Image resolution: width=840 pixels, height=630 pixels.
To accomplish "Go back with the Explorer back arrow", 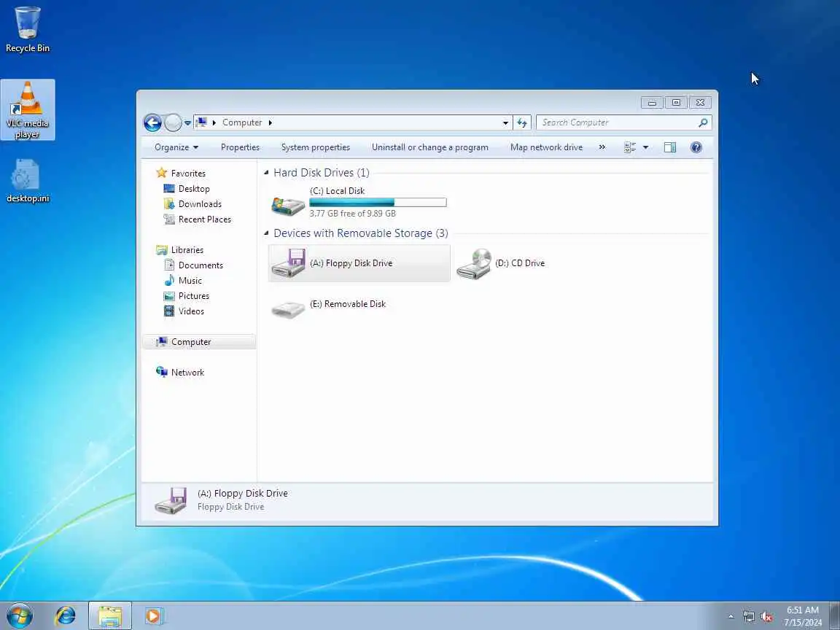I will [x=152, y=122].
